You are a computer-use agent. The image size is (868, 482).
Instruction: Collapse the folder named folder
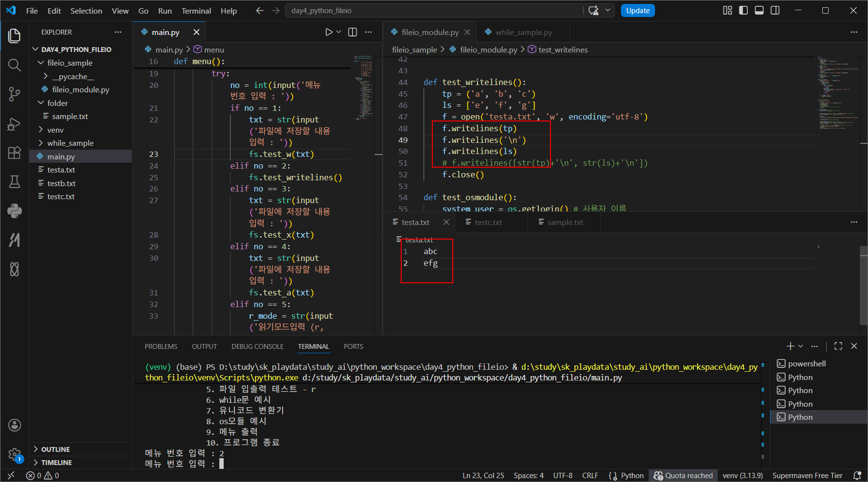click(x=81, y=103)
